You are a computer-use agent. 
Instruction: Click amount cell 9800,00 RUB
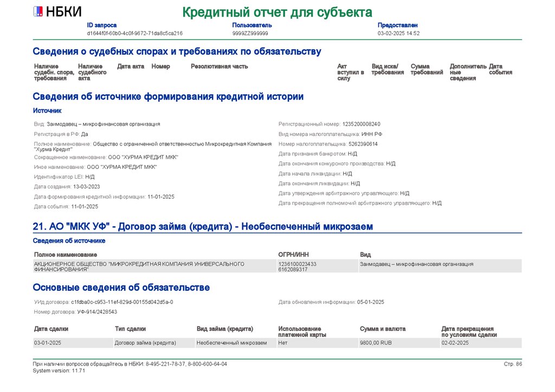(x=399, y=343)
